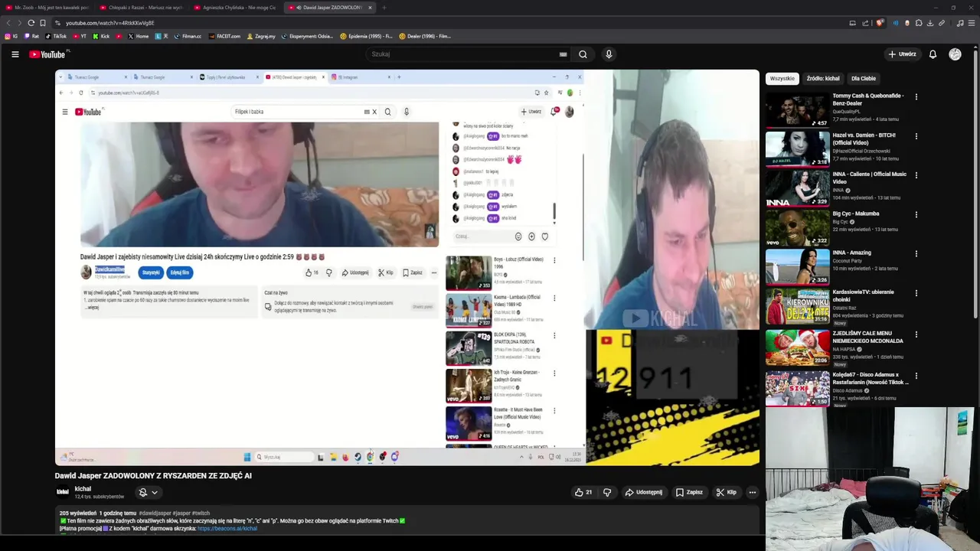Reload the page in browser
Image resolution: width=980 pixels, height=551 pixels.
pos(31,23)
